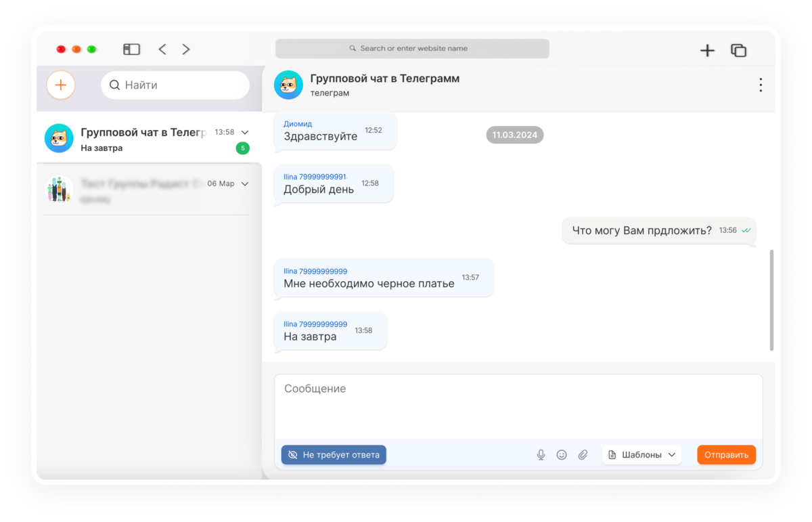Viewport: 812px width, 522px height.
Task: Click the Что могу Вам прдложить? message
Action: (x=658, y=231)
